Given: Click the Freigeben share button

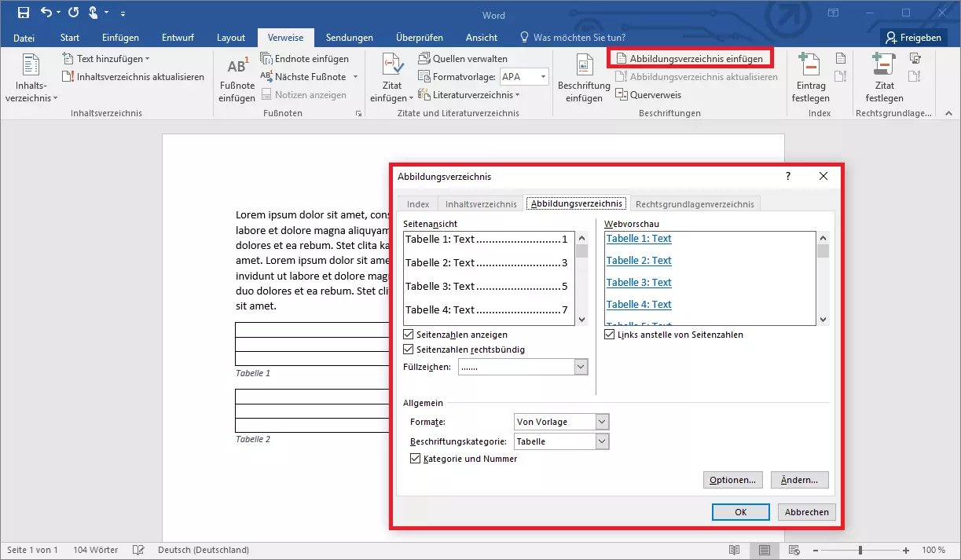Looking at the screenshot, I should point(913,38).
